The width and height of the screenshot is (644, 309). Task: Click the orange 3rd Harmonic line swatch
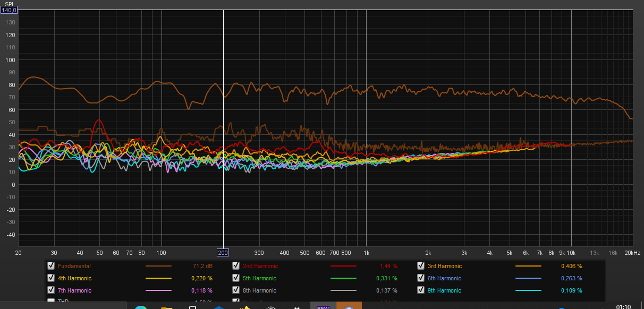click(x=528, y=266)
